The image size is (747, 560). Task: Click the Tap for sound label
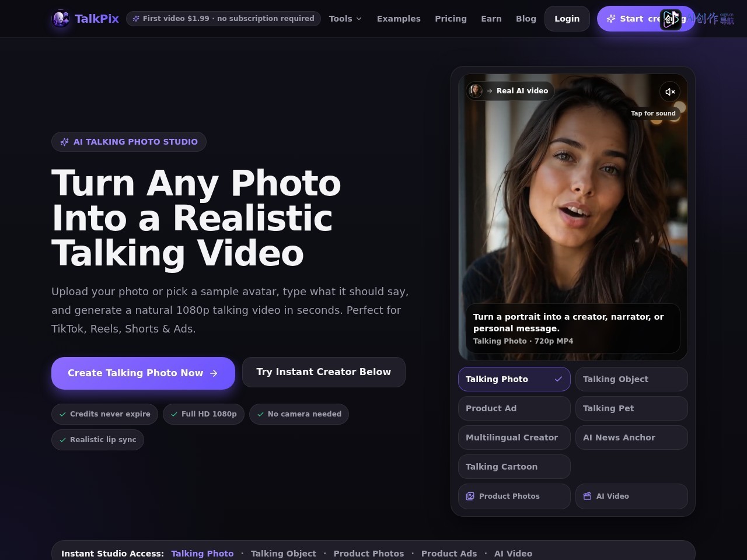(x=653, y=113)
